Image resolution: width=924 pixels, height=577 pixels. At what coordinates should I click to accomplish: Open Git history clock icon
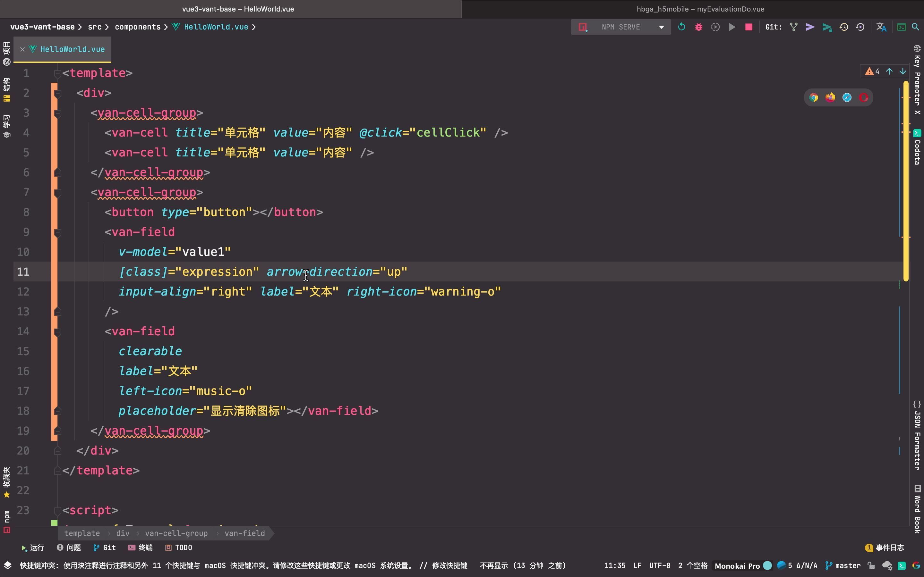[843, 27]
